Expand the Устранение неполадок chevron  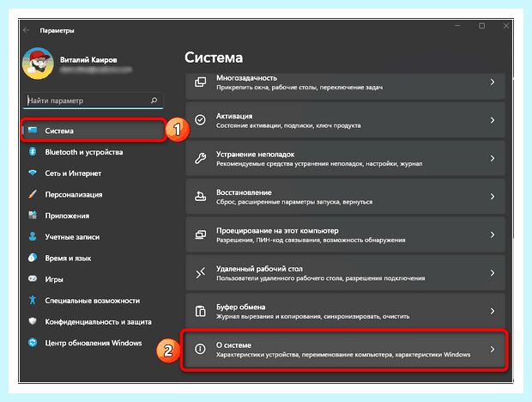(x=492, y=158)
